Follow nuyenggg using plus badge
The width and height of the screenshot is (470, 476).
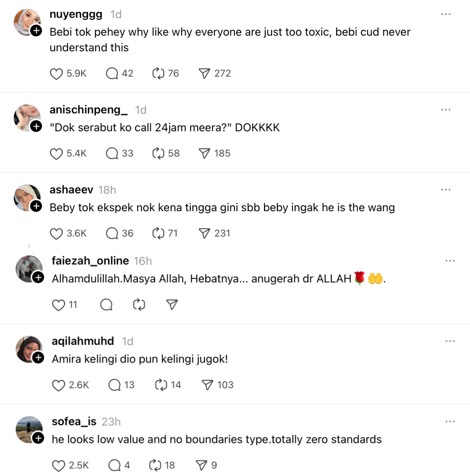pyautogui.click(x=36, y=31)
